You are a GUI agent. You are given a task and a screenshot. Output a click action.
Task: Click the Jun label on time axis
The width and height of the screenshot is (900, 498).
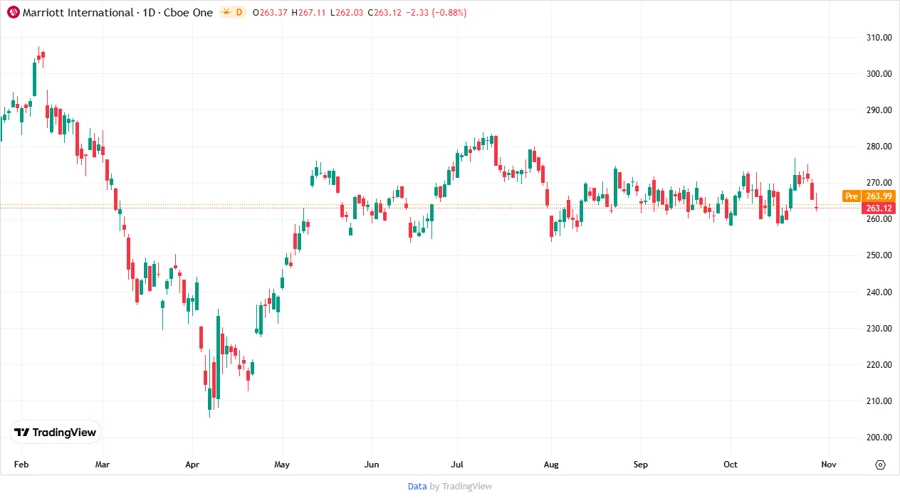[372, 464]
